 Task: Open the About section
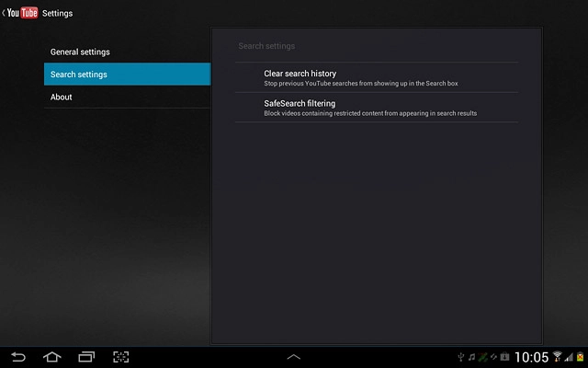click(x=127, y=97)
